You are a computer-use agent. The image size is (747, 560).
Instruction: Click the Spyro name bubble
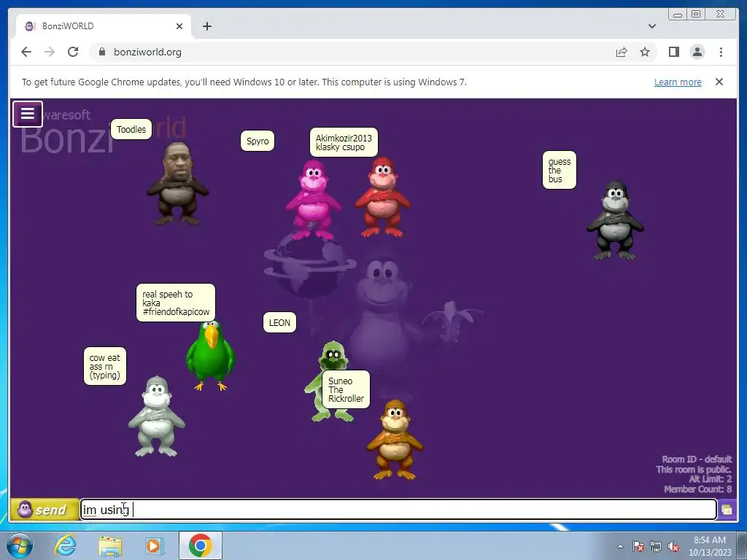click(x=258, y=141)
